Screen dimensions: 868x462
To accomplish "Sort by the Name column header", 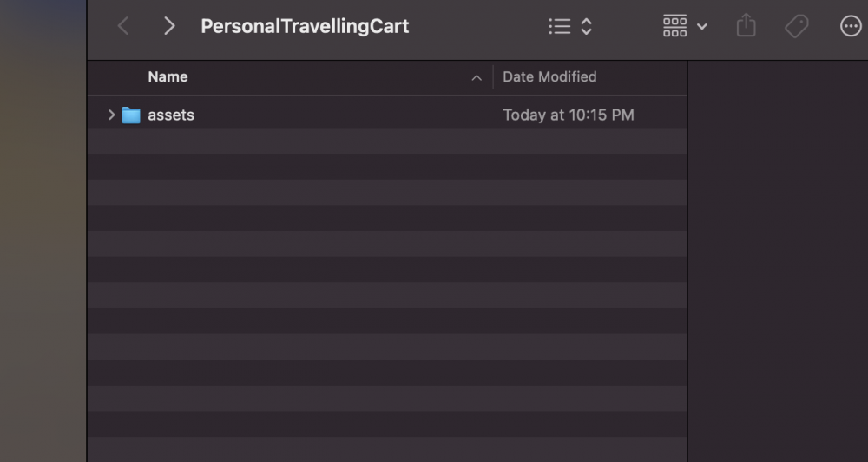I will point(168,76).
